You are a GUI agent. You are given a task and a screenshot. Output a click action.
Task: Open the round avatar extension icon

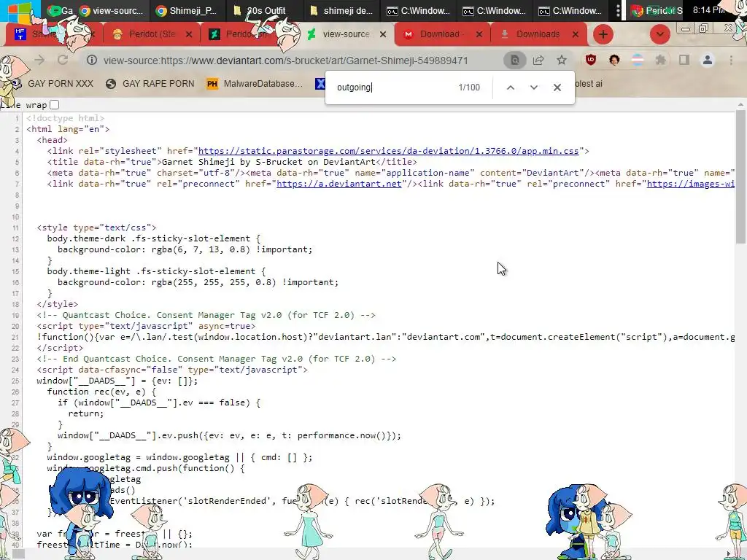point(614,60)
